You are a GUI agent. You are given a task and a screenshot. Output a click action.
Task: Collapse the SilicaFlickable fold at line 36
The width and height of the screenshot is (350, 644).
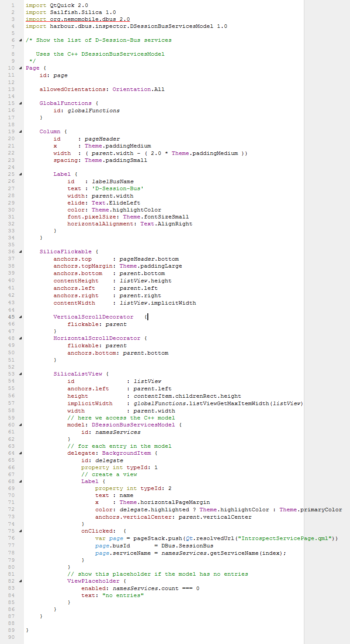pyautogui.click(x=20, y=252)
